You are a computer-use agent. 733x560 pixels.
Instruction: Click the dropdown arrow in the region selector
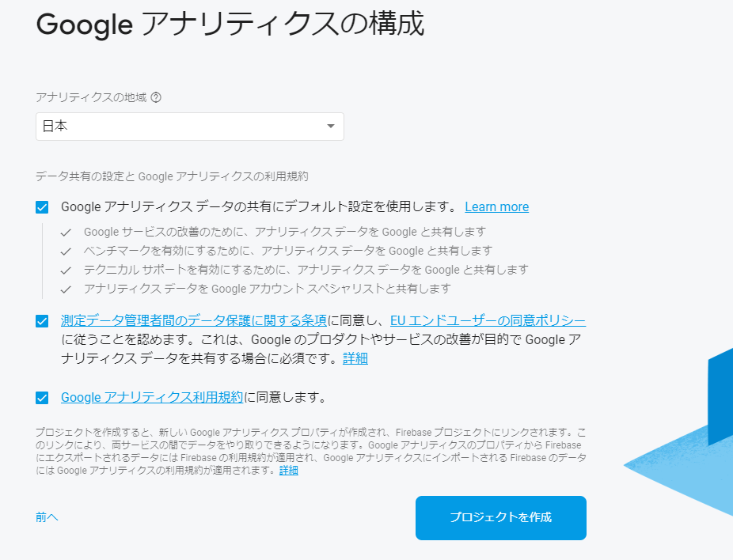(331, 126)
